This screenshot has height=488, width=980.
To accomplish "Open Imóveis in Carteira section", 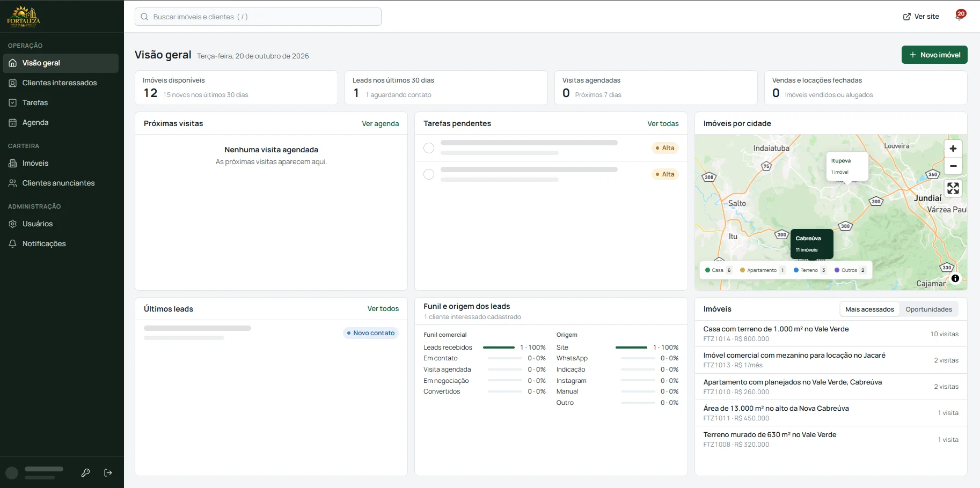I will 61,163.
